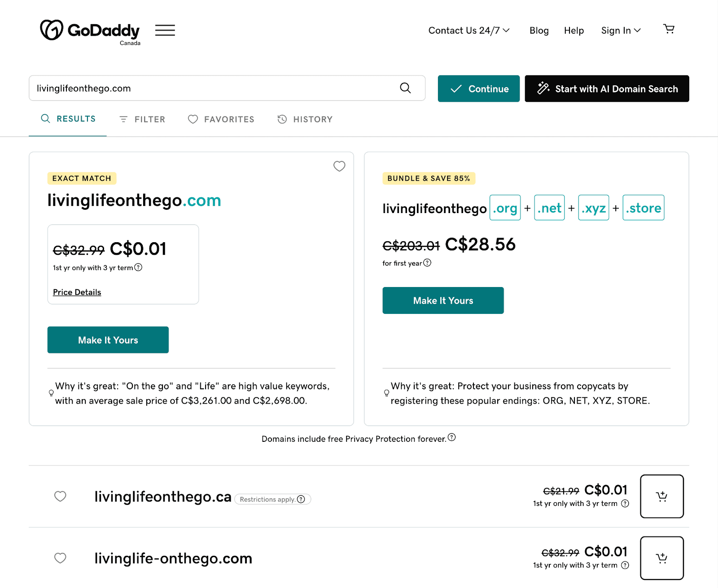
Task: Open the Sign In dropdown
Action: [621, 30]
